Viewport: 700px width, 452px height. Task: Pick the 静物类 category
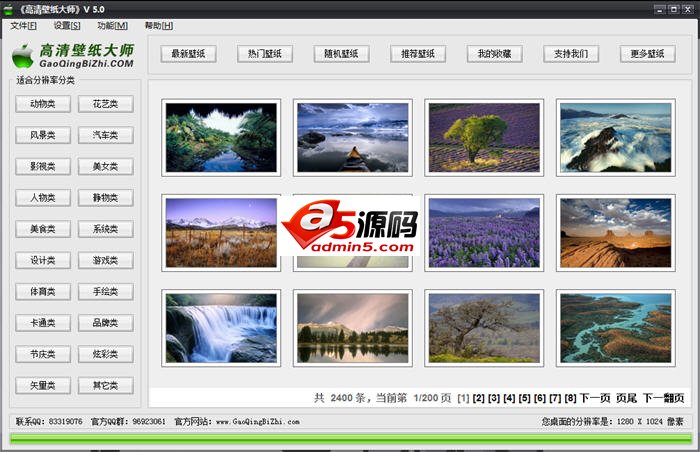point(106,198)
